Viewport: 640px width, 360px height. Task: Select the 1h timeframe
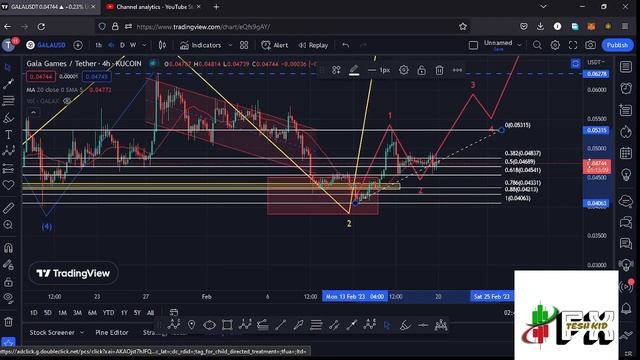pyautogui.click(x=98, y=45)
